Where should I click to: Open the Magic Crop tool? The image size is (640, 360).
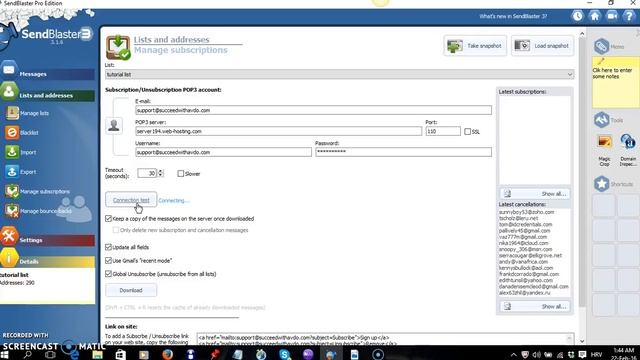[x=604, y=142]
